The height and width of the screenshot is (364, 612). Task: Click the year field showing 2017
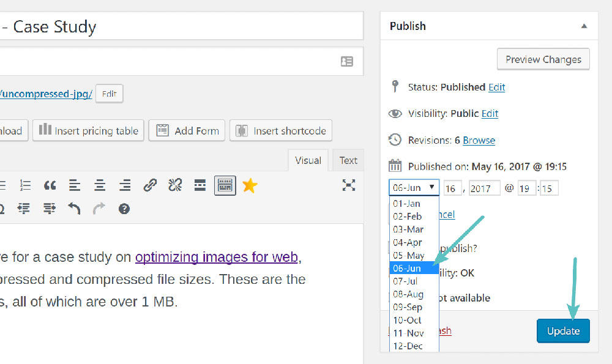[x=484, y=188]
